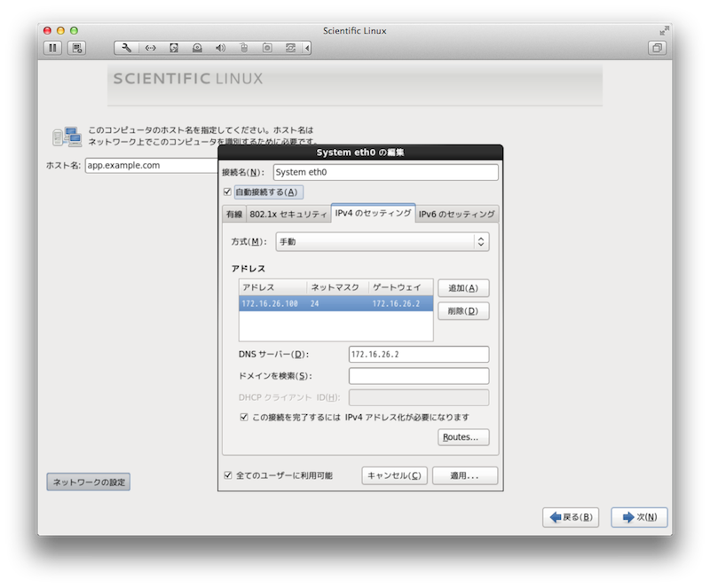Screen dimensions: 710x588
Task: Click the DNS サーバー input field
Action: click(418, 355)
